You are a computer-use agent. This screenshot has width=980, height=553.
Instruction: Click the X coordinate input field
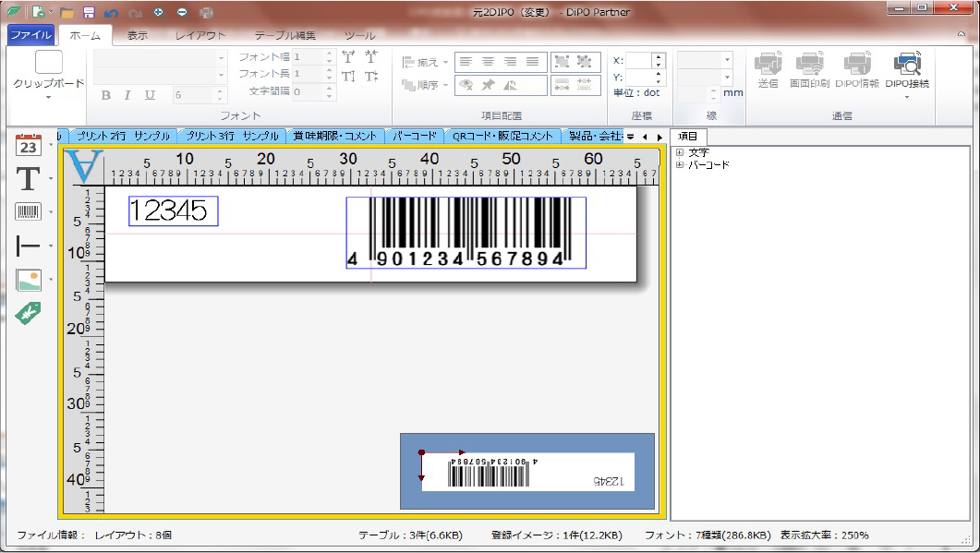click(639, 61)
